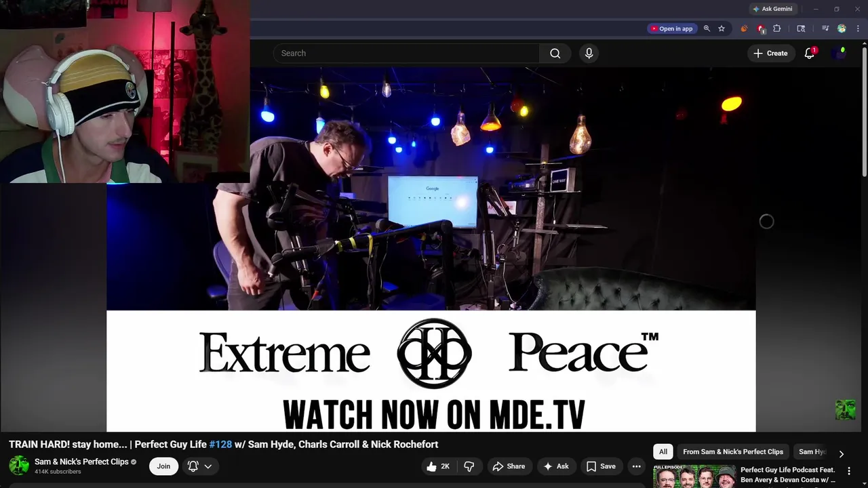Click the search magnifier button

click(555, 53)
